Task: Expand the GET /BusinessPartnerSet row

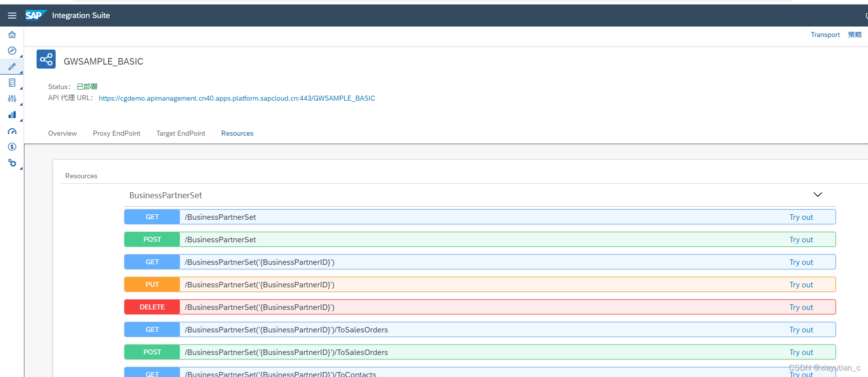Action: [480, 217]
